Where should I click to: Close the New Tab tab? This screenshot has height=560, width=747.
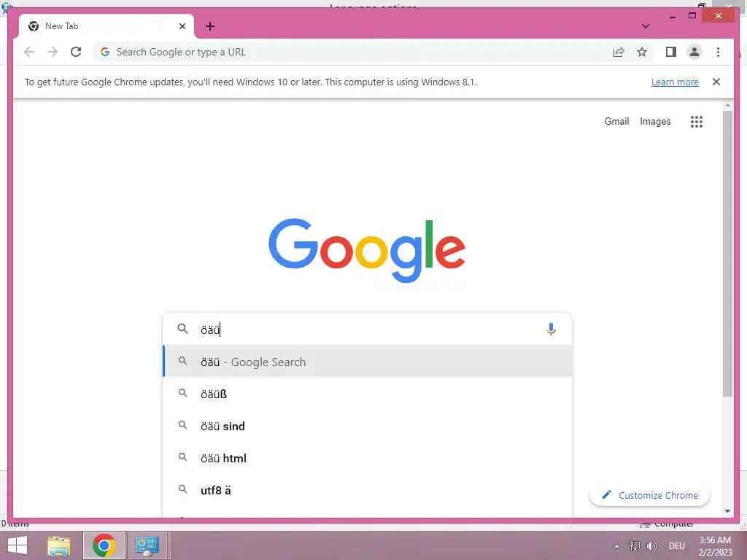182,26
